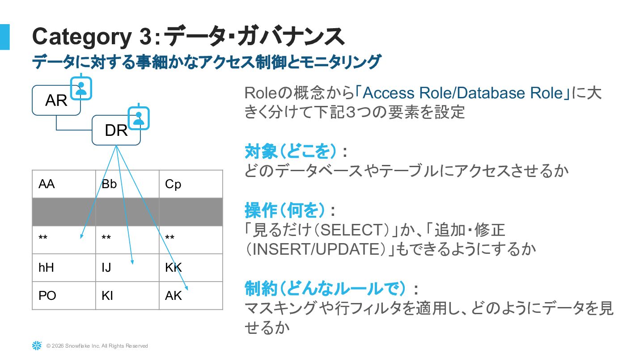Click table cell KI
Viewport: 644px width, 362px height.
pyautogui.click(x=127, y=295)
